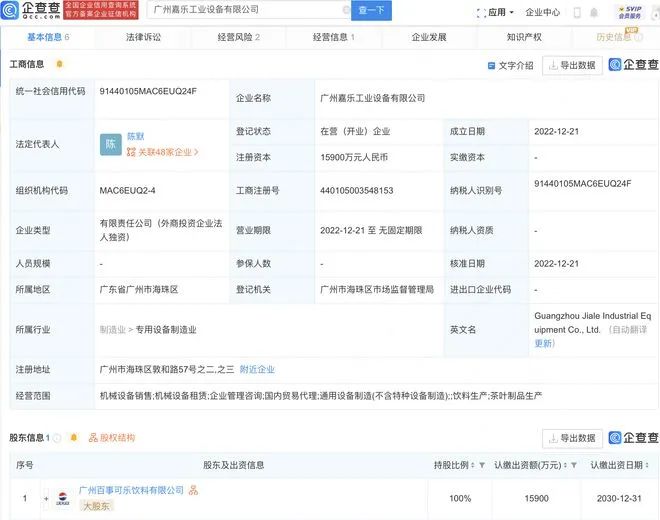This screenshot has height=520, width=660.
Task: Switch to the 经营信息 tab
Action: [x=333, y=37]
